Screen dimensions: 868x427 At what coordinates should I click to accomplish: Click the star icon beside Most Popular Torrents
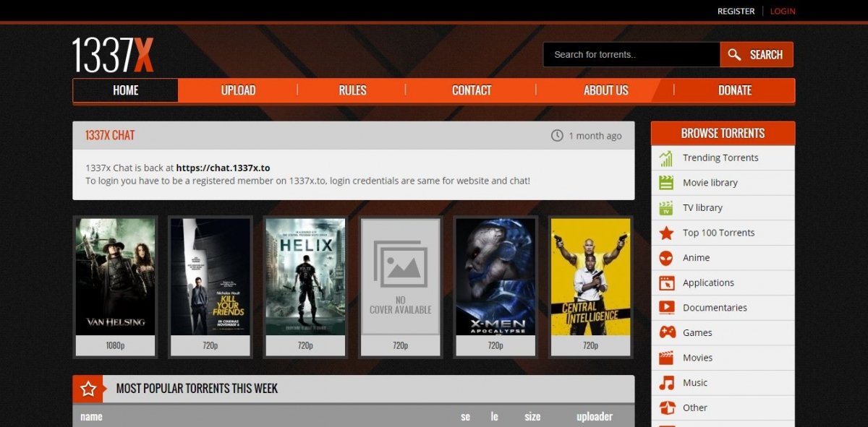coord(88,389)
